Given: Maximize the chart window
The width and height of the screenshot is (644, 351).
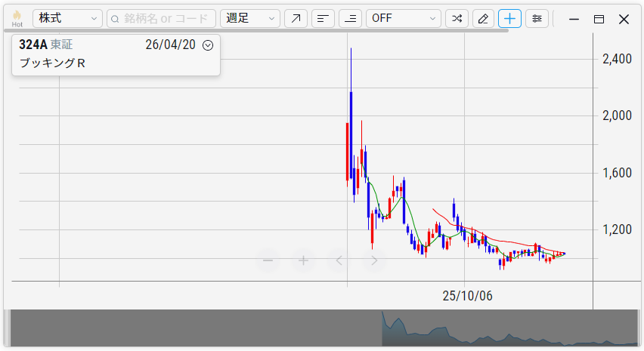Looking at the screenshot, I should pos(599,19).
